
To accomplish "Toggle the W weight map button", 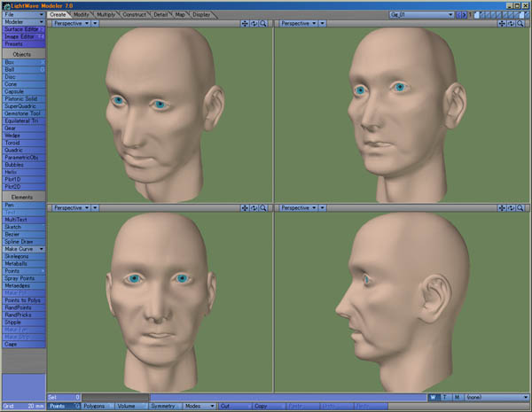I will pos(432,397).
